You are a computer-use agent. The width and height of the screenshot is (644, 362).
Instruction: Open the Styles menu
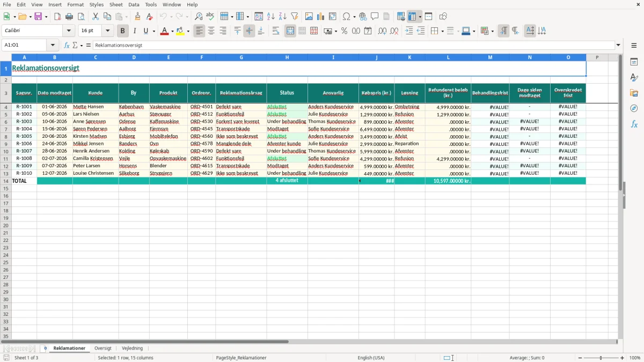(x=97, y=4)
